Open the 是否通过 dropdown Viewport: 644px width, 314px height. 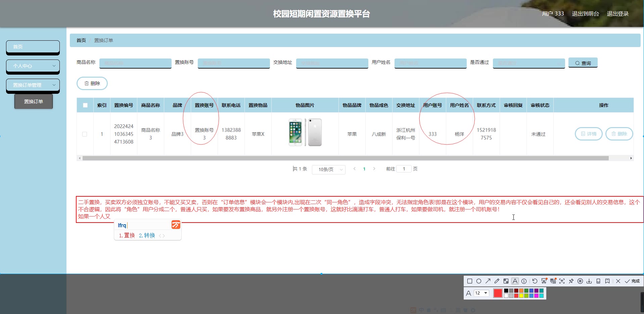[529, 63]
